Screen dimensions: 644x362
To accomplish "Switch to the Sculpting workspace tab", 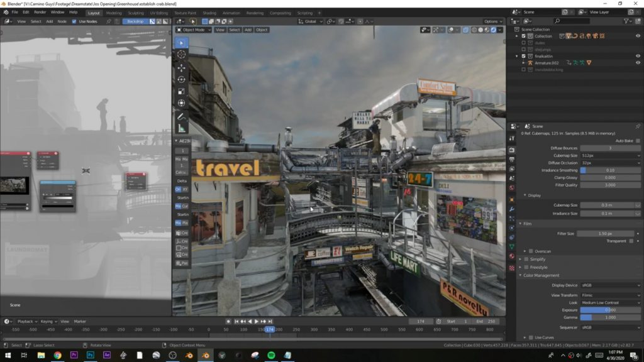I will pos(136,13).
